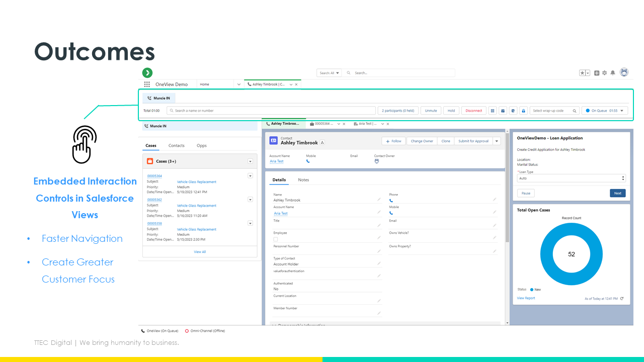Click the Pause button in Loan Application

click(526, 193)
